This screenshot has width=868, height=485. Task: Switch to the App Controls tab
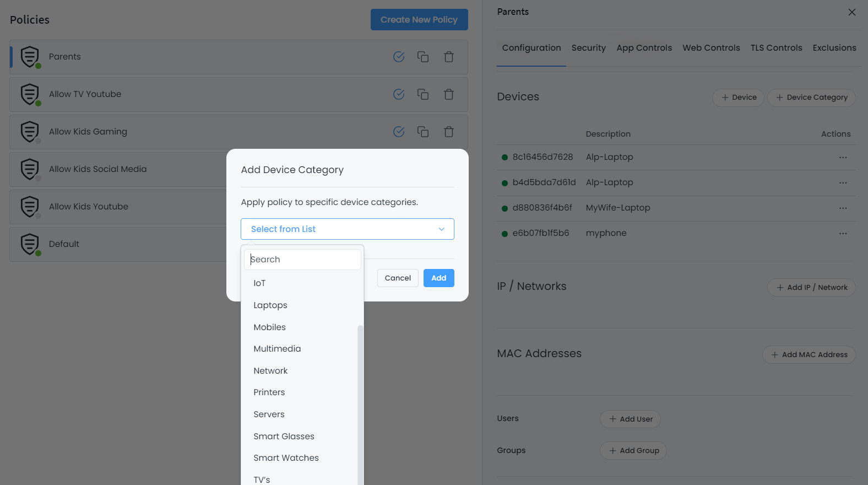[644, 48]
